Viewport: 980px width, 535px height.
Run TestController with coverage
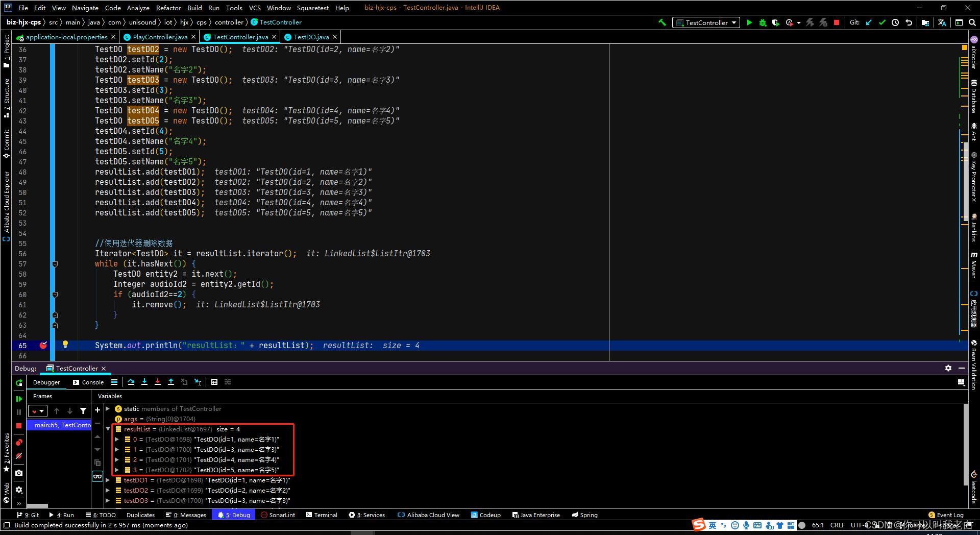pyautogui.click(x=776, y=22)
